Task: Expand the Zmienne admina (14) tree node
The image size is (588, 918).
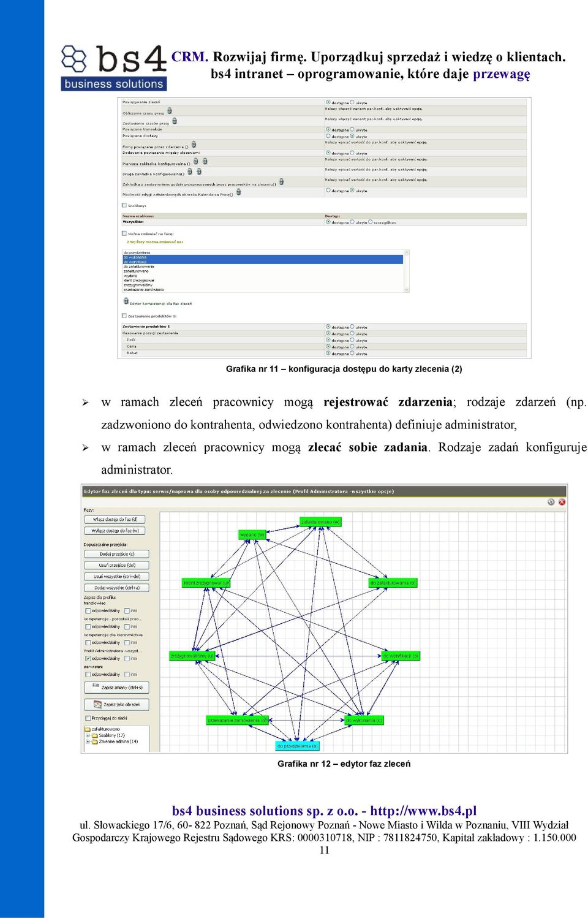Action: tap(88, 742)
